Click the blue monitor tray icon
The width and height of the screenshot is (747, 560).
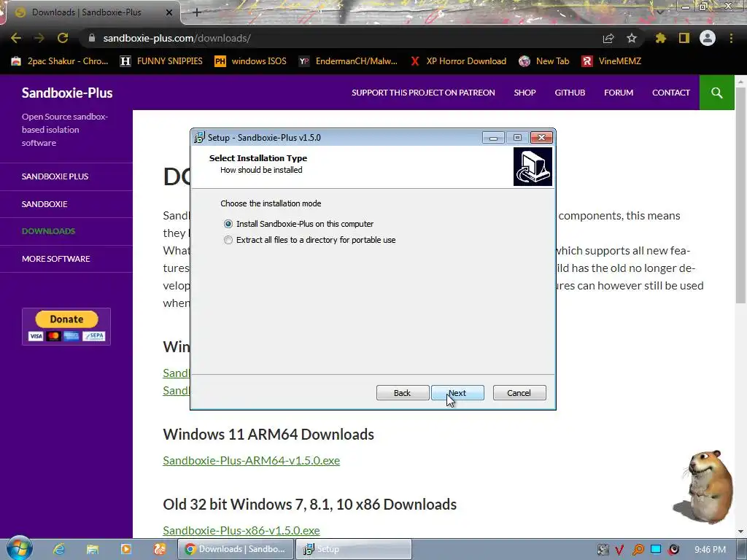click(x=656, y=549)
